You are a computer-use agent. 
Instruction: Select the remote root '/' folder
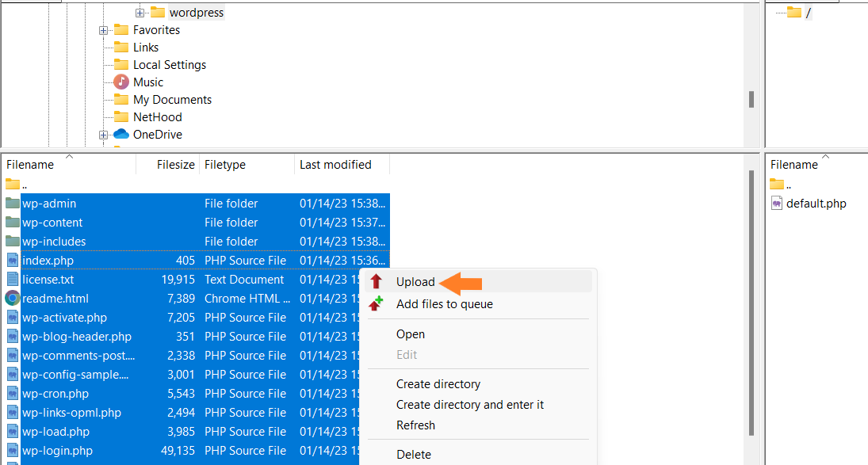[x=809, y=13]
